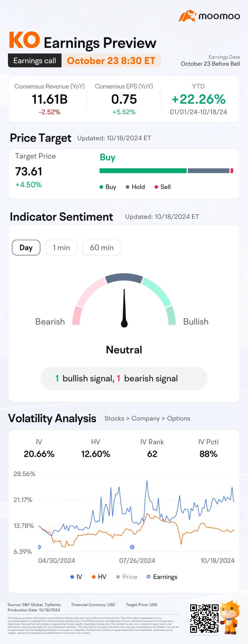Click the moomoo bull mascot
248x644 pixels.
point(230,617)
